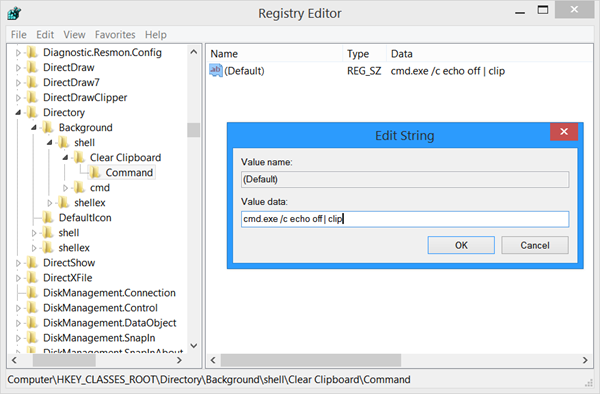Click the Name column header
Viewport: 600px width, 394px height.
[x=275, y=54]
